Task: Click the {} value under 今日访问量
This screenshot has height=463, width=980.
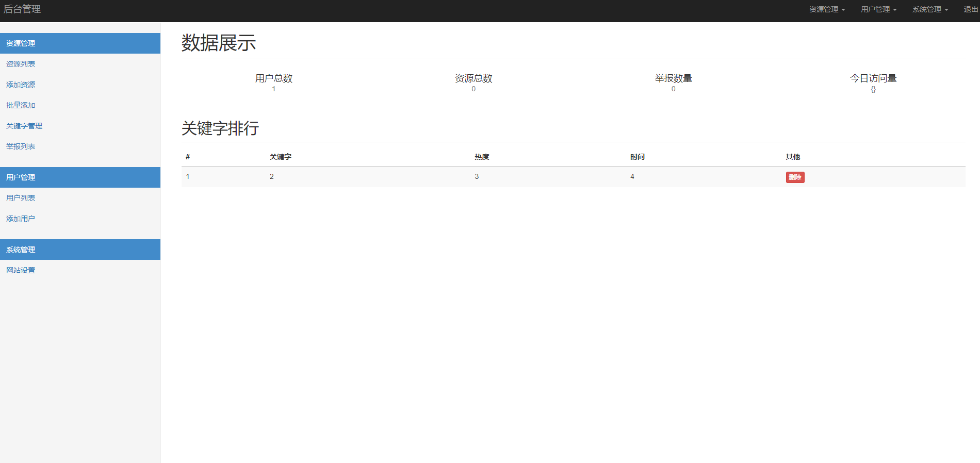Action: [x=873, y=89]
